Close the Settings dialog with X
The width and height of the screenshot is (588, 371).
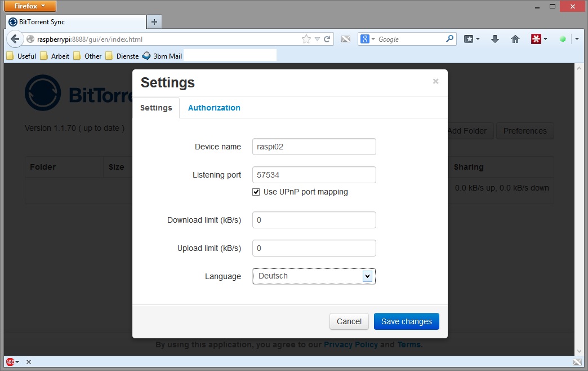pyautogui.click(x=435, y=82)
